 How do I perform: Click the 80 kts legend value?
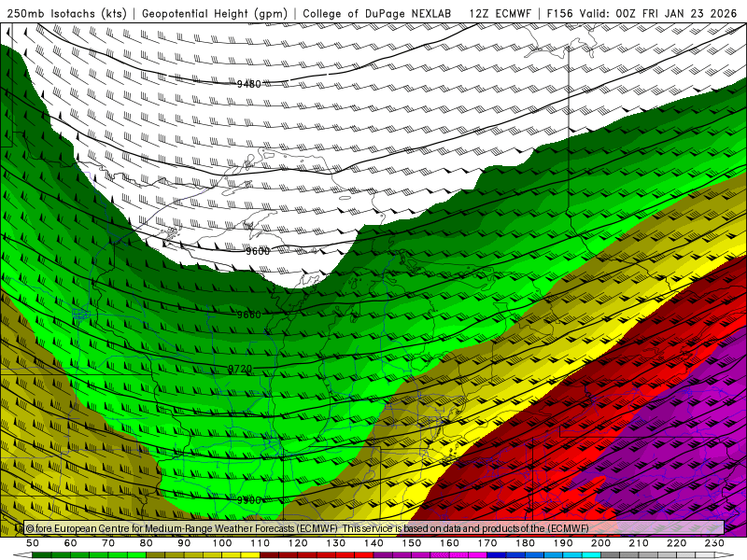pyautogui.click(x=146, y=543)
